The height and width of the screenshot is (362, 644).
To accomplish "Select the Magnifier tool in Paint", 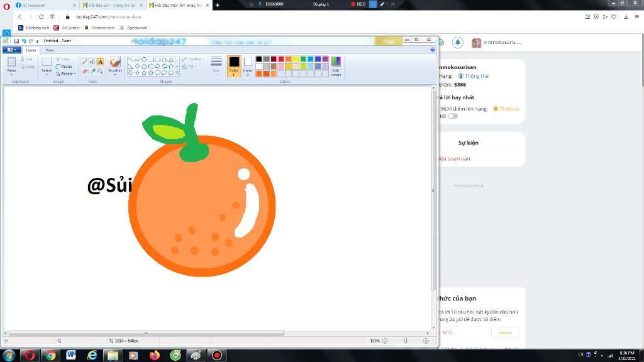I will pos(100,72).
